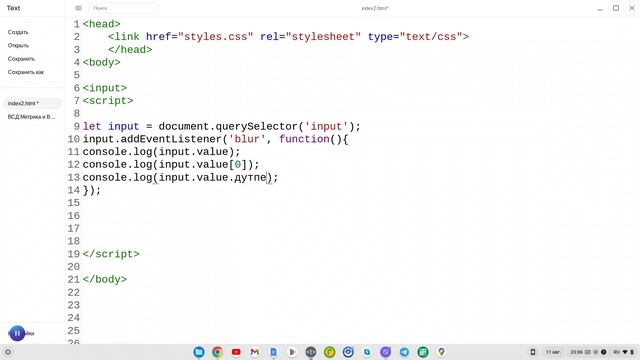
Task: Open the dark blue ring app in the shelf
Action: point(348,352)
